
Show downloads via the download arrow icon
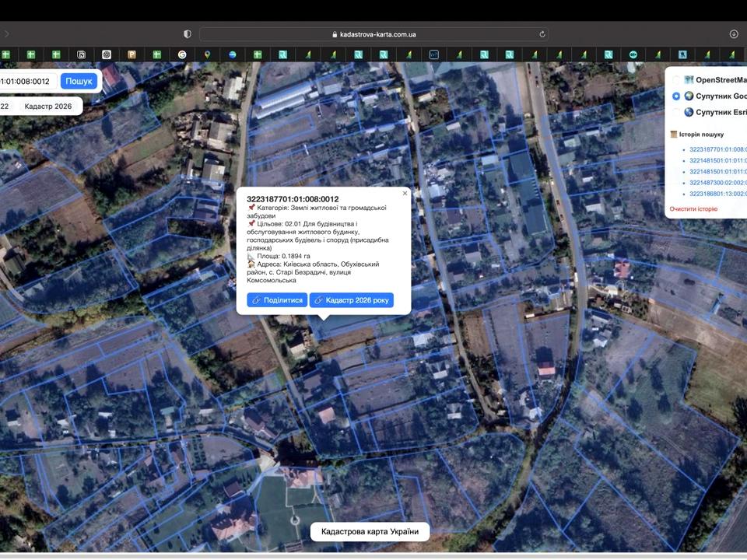point(734,34)
